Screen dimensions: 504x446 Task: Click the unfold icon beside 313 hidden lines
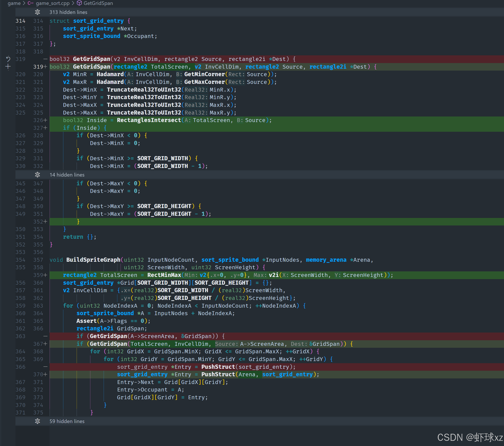click(38, 12)
